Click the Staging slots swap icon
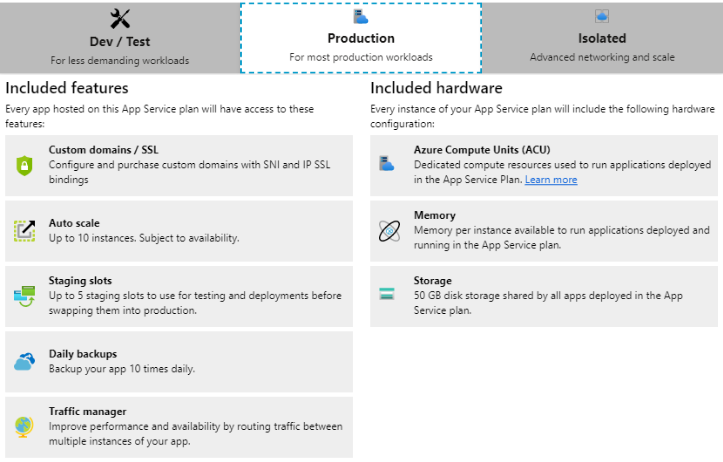This screenshot has width=723, height=462. 25,296
